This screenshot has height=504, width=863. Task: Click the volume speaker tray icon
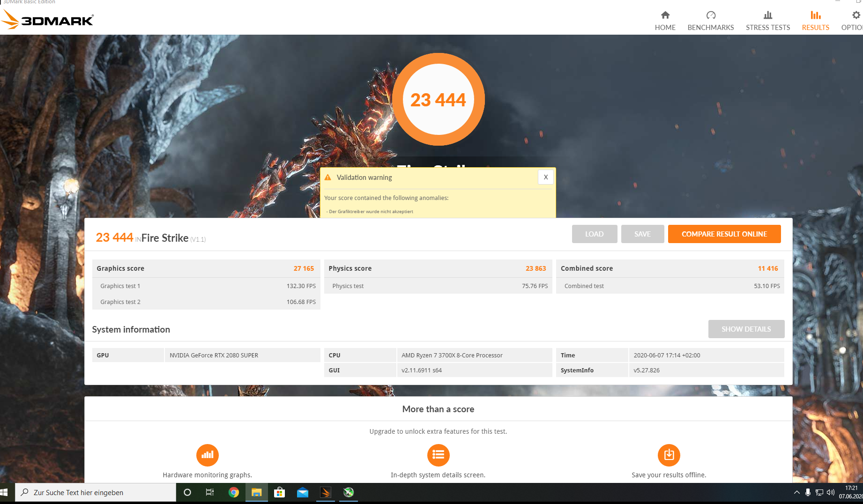tap(831, 492)
